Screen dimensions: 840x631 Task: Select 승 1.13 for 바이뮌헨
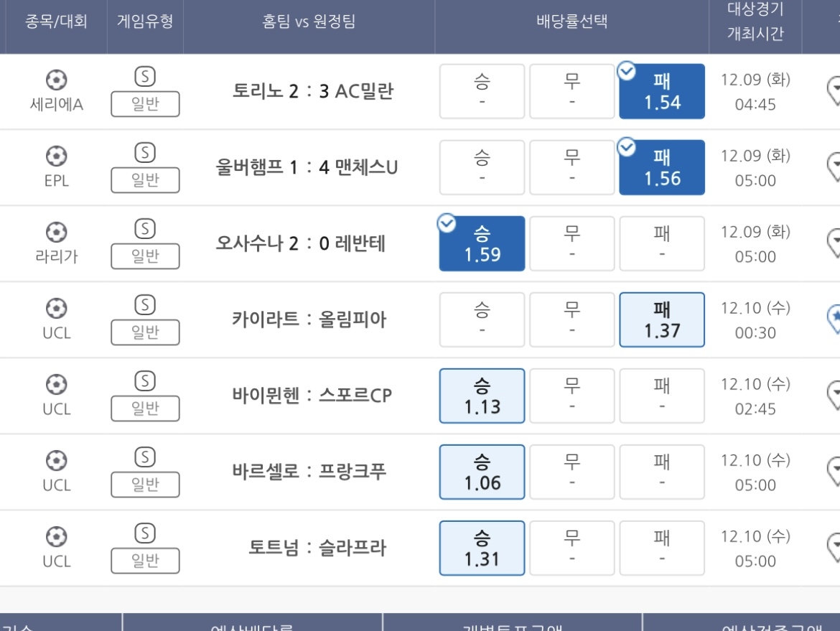[482, 396]
